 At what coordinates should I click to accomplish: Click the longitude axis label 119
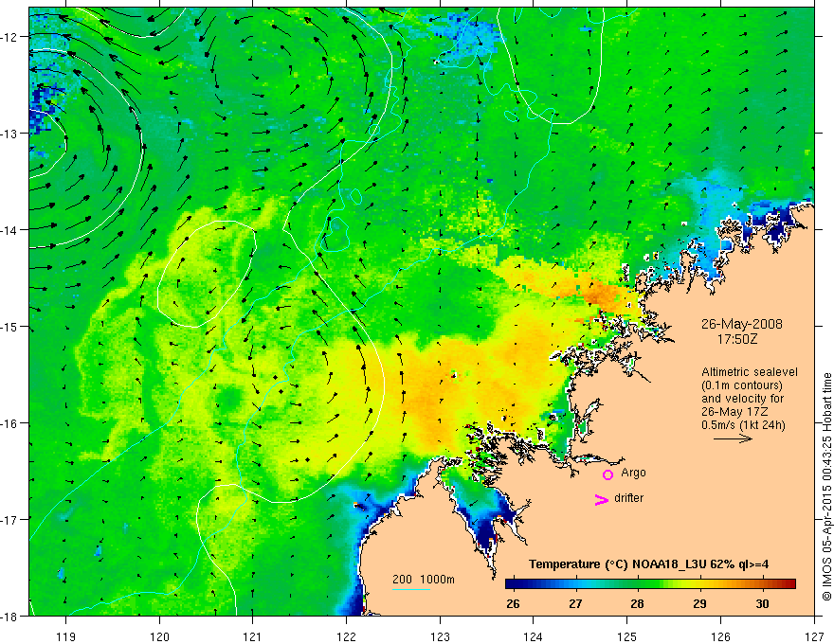click(66, 636)
